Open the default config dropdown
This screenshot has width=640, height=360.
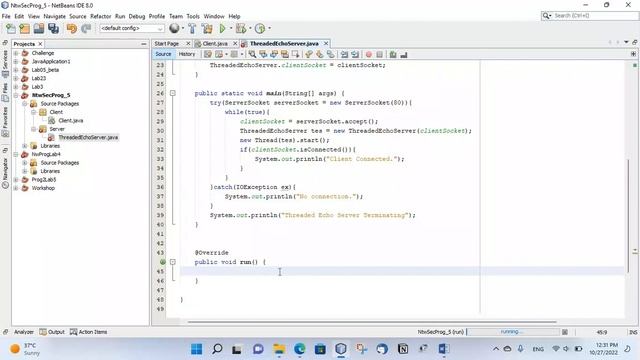pyautogui.click(x=131, y=28)
